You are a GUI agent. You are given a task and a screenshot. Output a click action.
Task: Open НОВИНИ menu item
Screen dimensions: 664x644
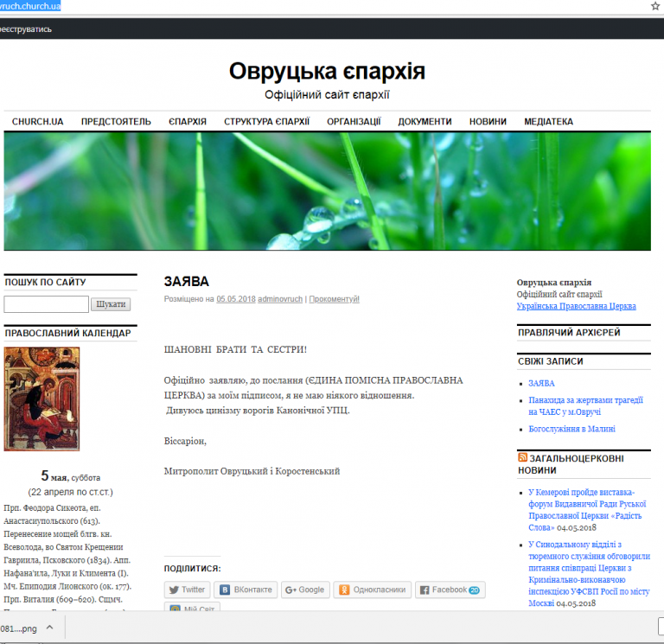(488, 122)
